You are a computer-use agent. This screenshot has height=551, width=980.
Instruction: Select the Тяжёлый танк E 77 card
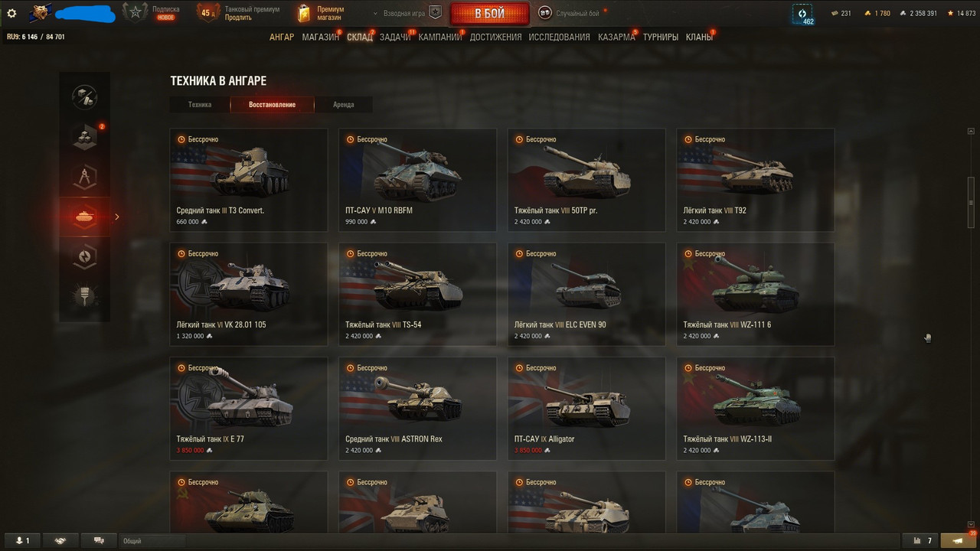[x=248, y=409]
